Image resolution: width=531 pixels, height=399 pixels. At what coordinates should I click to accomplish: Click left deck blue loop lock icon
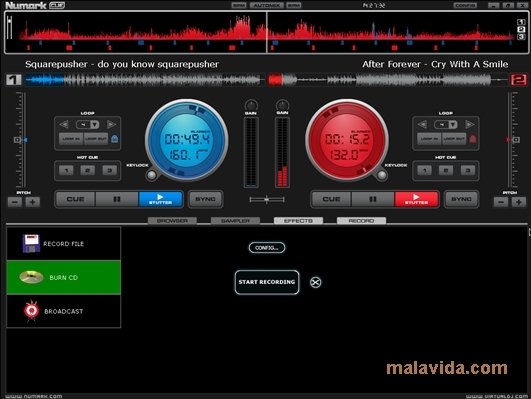[x=115, y=139]
